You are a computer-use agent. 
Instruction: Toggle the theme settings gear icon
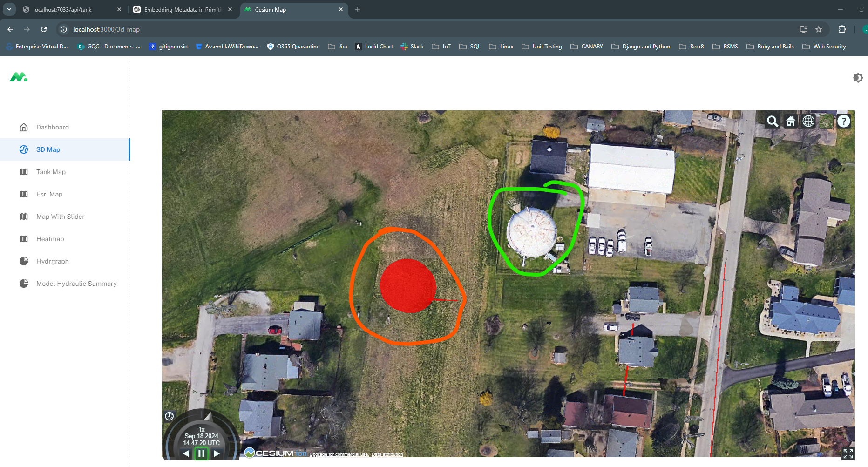pos(858,78)
